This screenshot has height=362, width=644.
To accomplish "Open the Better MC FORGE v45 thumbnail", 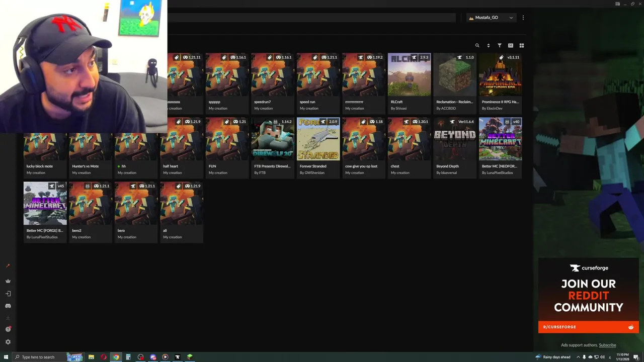I will pyautogui.click(x=45, y=204).
